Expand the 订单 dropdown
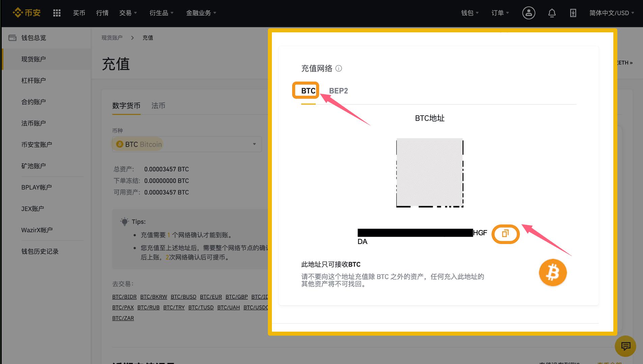 coord(500,13)
